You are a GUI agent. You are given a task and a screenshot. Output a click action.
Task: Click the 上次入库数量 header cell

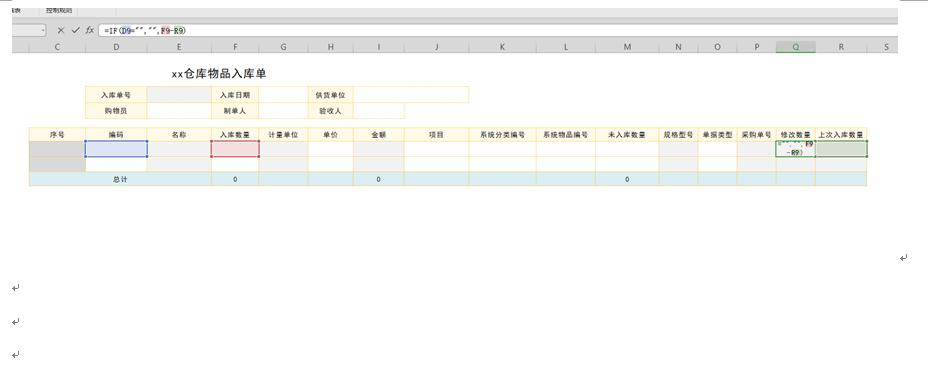[x=841, y=134]
